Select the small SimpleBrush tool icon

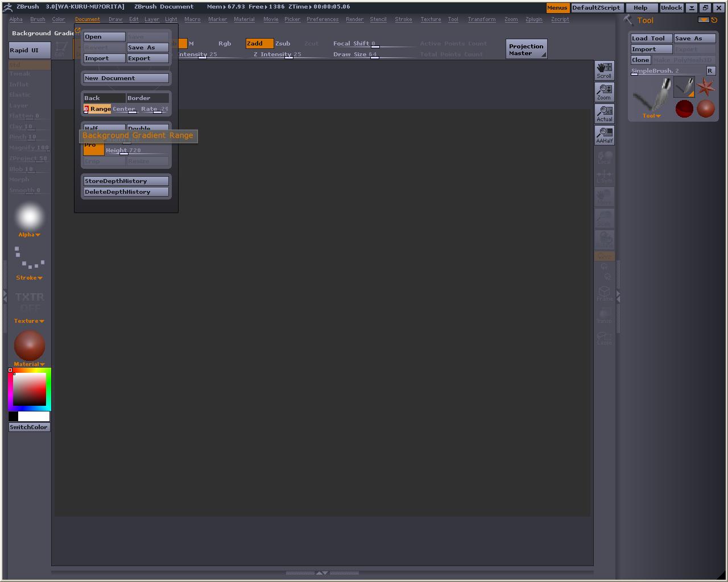click(x=684, y=88)
